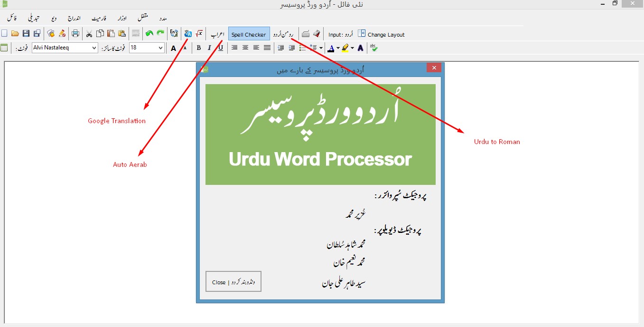The width and height of the screenshot is (644, 327).
Task: Open the Alvi Nastaleeq font dropdown
Action: [65, 48]
